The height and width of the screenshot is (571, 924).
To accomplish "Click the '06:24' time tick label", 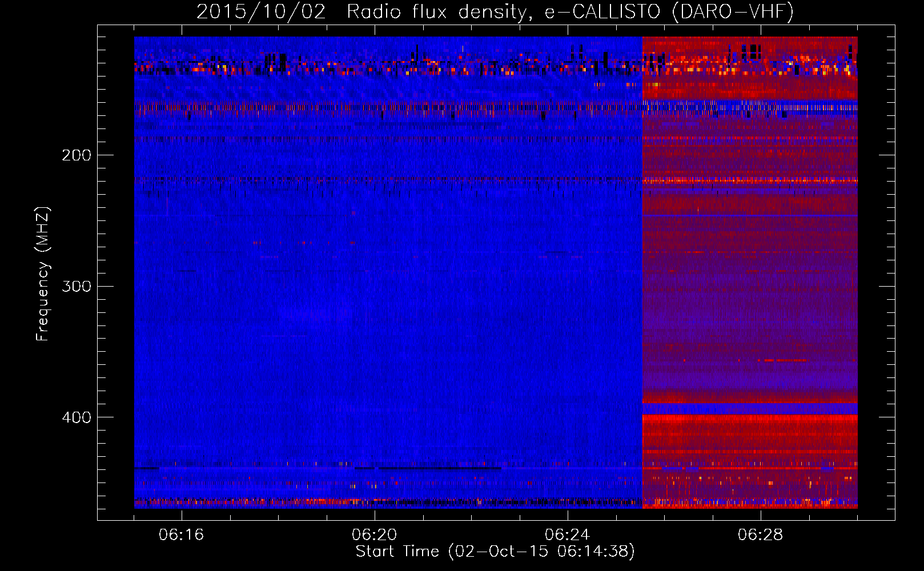I will pos(567,534).
